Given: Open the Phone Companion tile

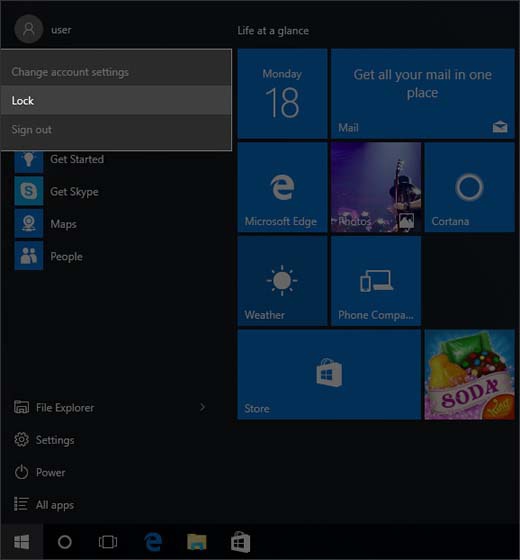Looking at the screenshot, I should (x=376, y=281).
